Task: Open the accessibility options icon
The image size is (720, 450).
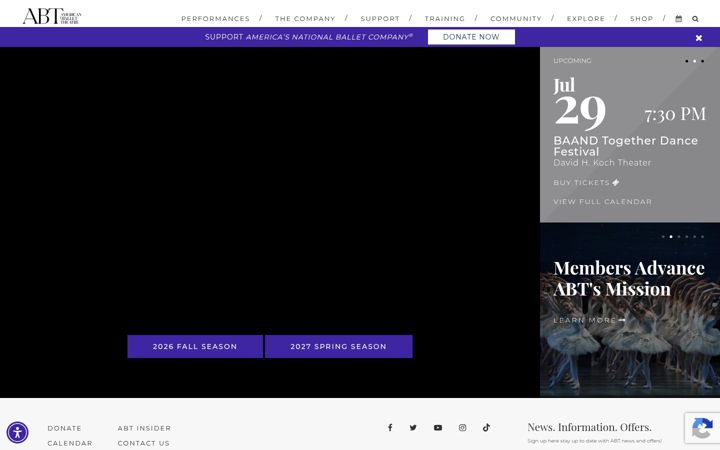Action: click(17, 433)
